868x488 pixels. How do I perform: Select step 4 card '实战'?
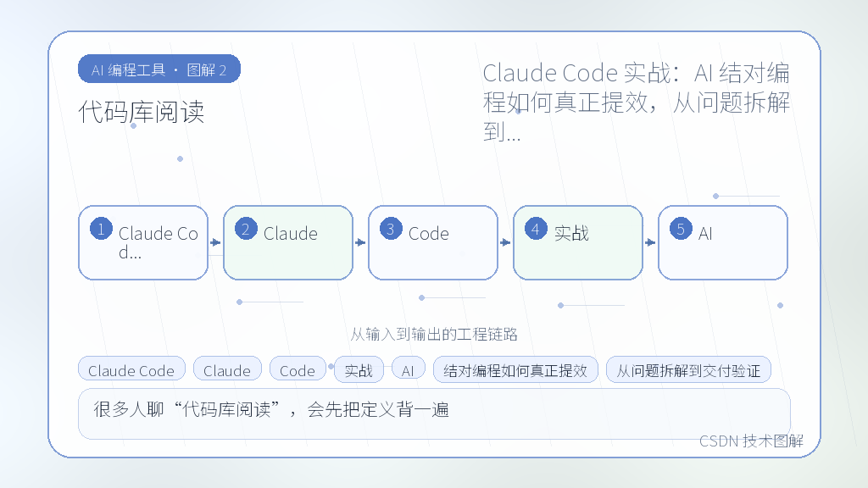pos(578,242)
